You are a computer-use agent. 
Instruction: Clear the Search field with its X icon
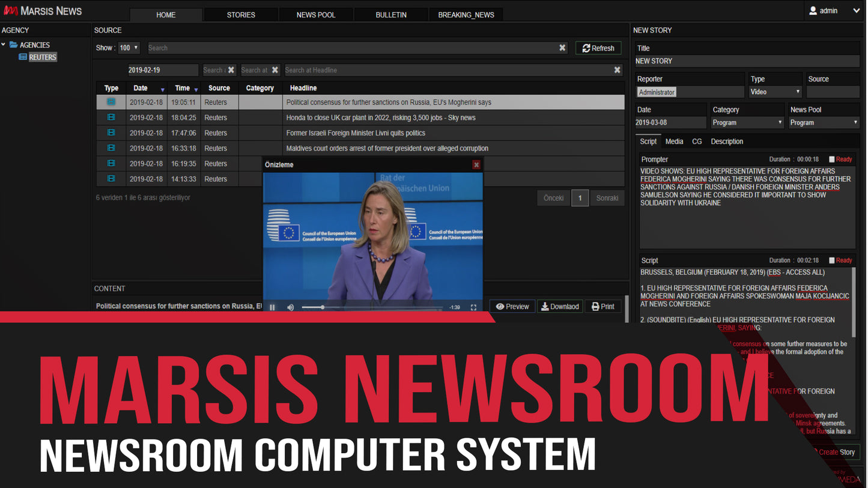tap(562, 47)
